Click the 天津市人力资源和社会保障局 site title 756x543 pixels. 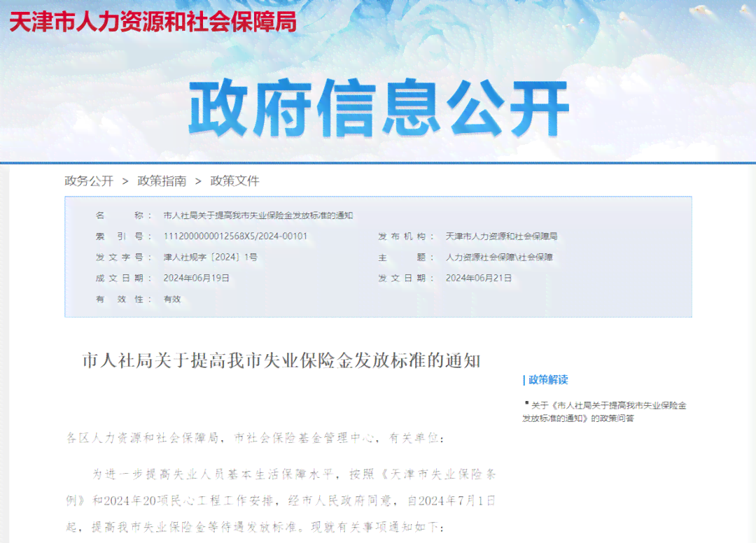(x=153, y=22)
